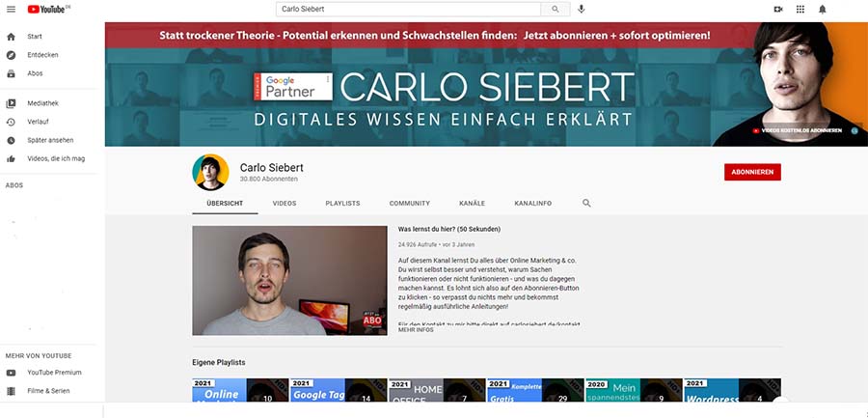Click the search magnifier button

point(556,10)
